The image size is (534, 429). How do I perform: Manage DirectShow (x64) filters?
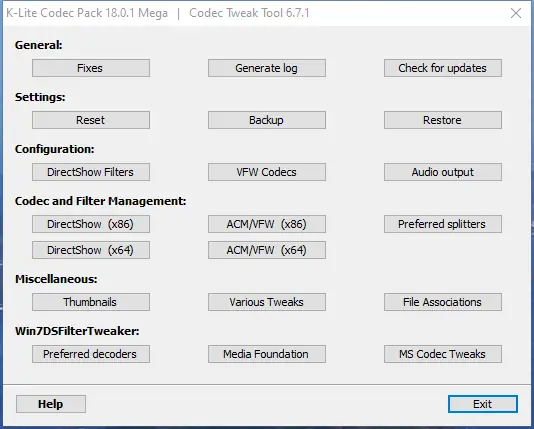tap(91, 250)
